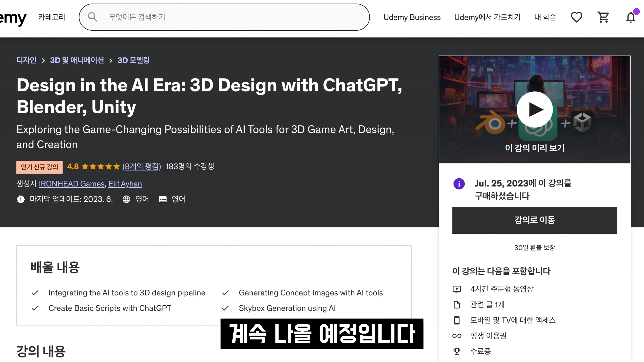This screenshot has height=362, width=644.
Task: Click the 이 강의 미리 보기 label
Action: 535,148
